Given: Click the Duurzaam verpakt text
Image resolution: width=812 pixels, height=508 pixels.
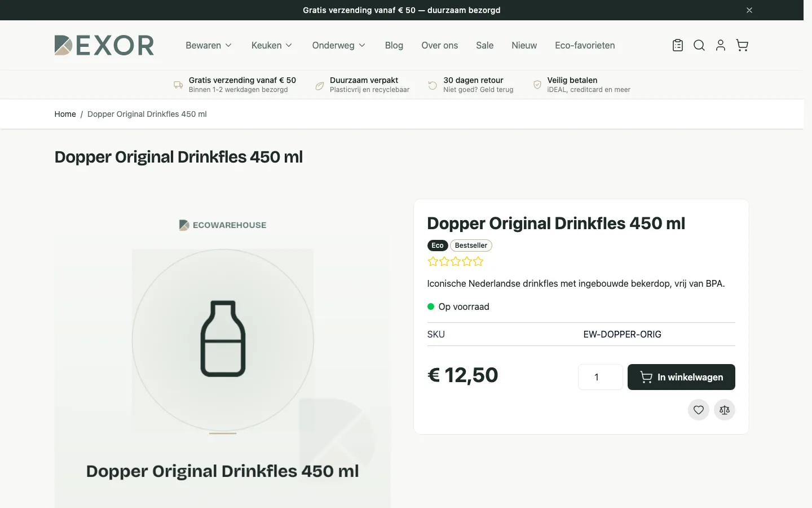Looking at the screenshot, I should [x=364, y=80].
